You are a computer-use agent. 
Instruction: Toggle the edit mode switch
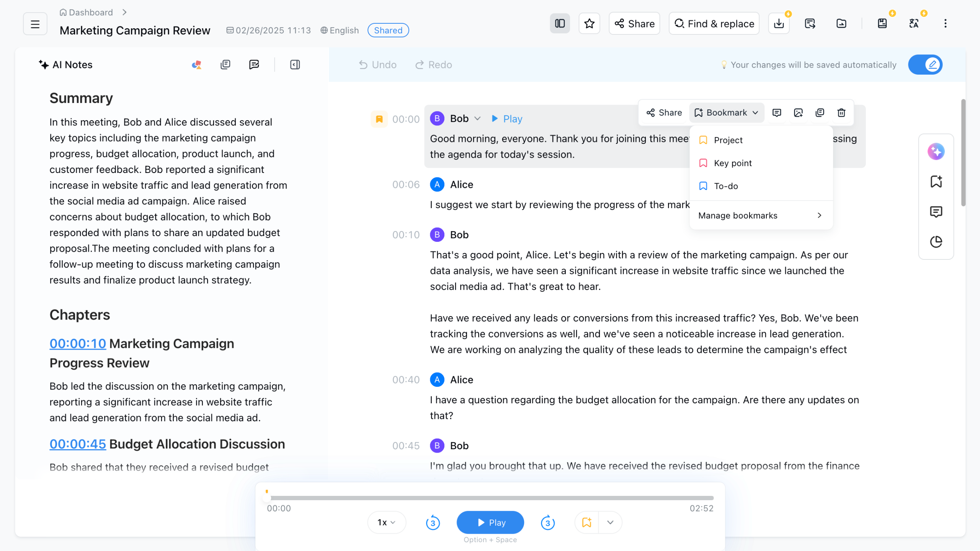click(x=925, y=65)
